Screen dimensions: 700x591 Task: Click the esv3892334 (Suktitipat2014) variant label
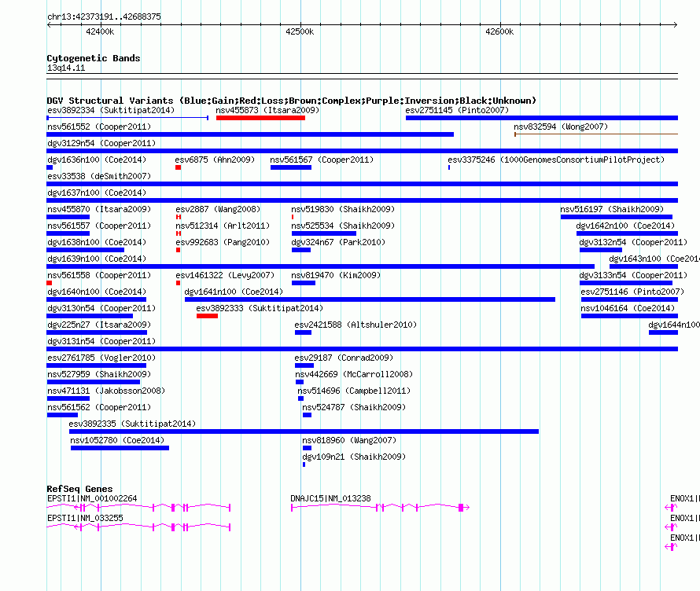111,110
